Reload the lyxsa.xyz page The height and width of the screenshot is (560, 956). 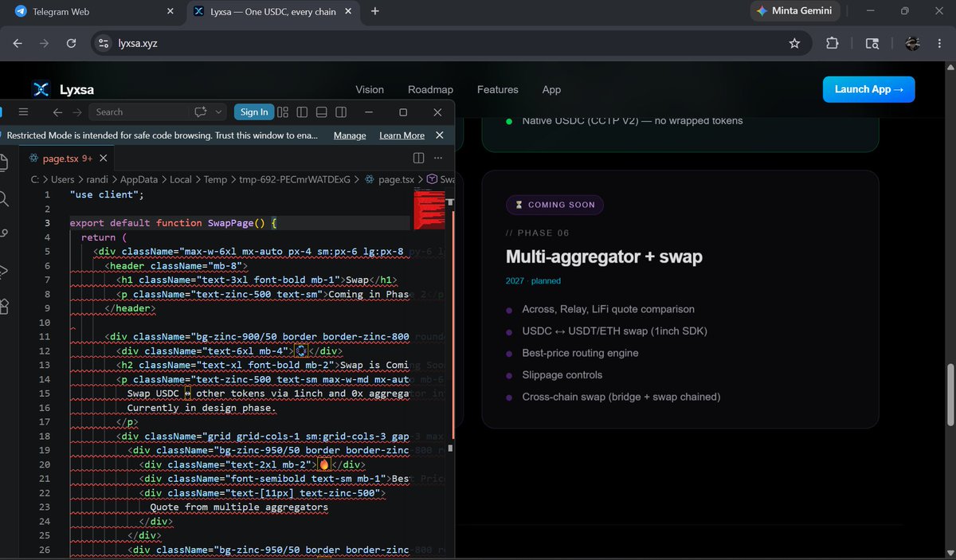tap(71, 43)
